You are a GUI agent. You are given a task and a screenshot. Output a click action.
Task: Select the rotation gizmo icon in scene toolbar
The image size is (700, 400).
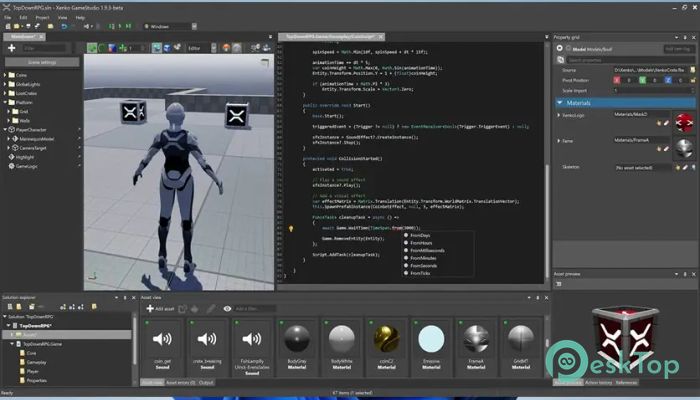102,48
